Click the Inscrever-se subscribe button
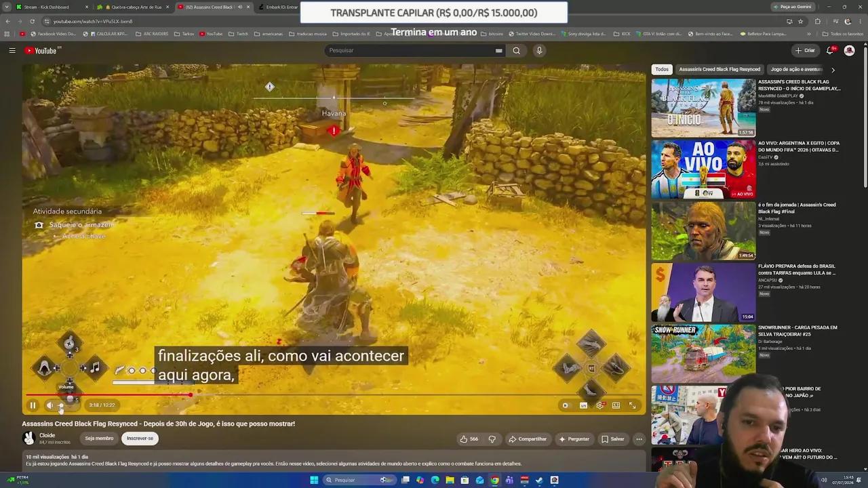The image size is (868, 488). coord(140,439)
